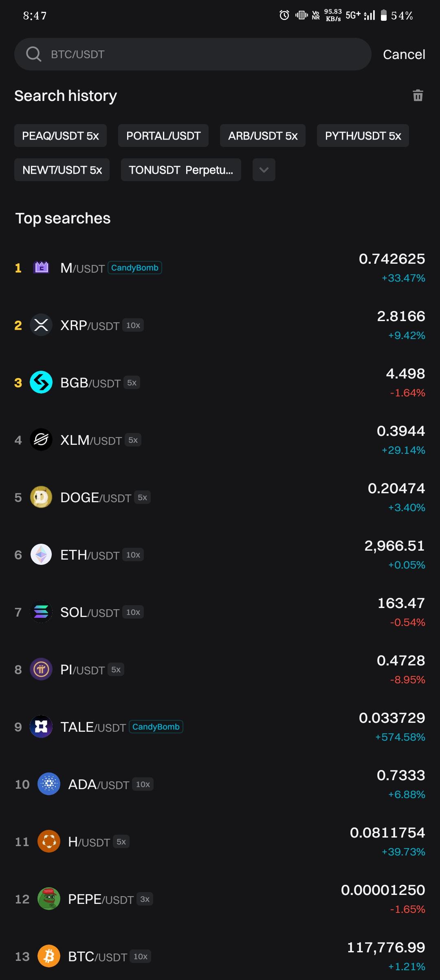Select PORTAL/USDT history chip
440x980 pixels.
(x=163, y=136)
